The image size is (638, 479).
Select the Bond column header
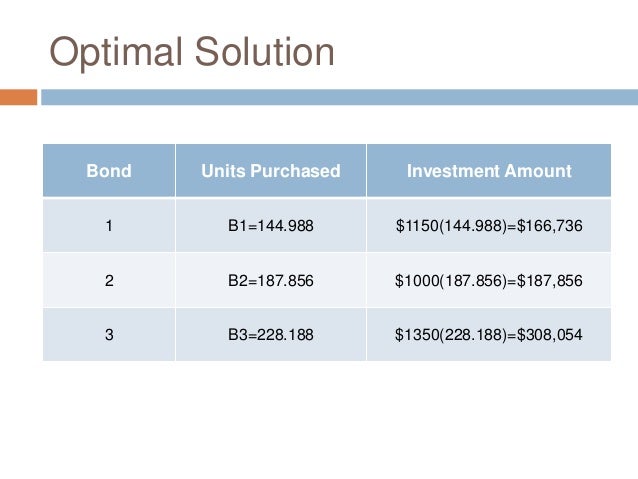coord(109,171)
